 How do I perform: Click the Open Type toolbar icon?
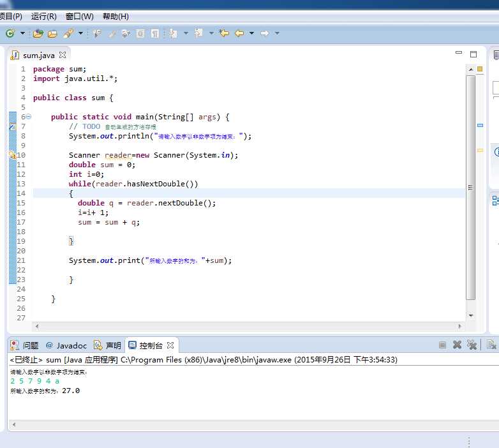pos(38,33)
